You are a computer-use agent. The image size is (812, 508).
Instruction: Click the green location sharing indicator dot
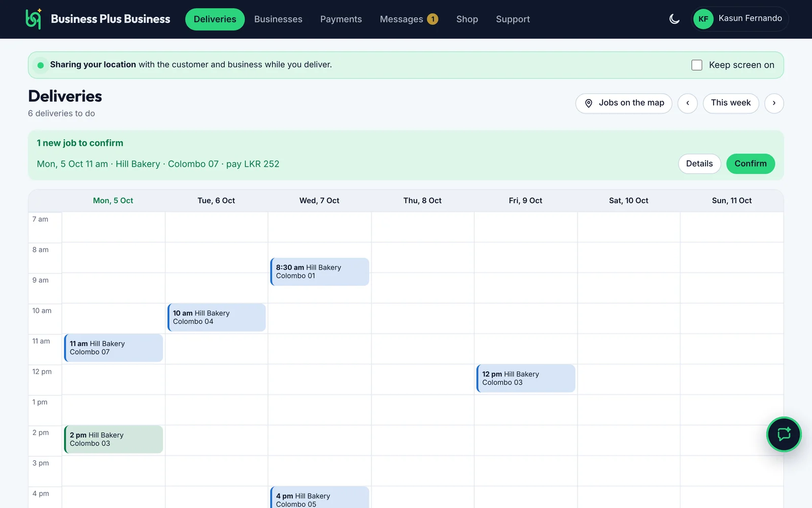point(41,65)
